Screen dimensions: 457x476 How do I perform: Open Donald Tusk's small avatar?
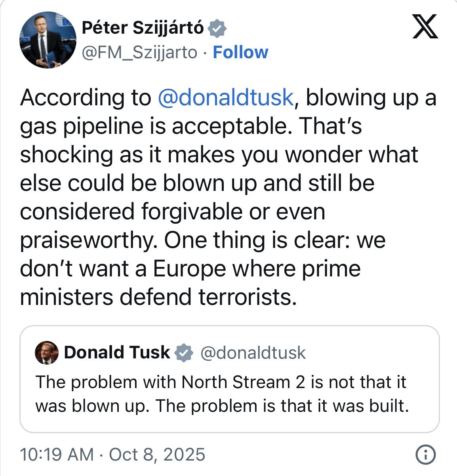47,352
